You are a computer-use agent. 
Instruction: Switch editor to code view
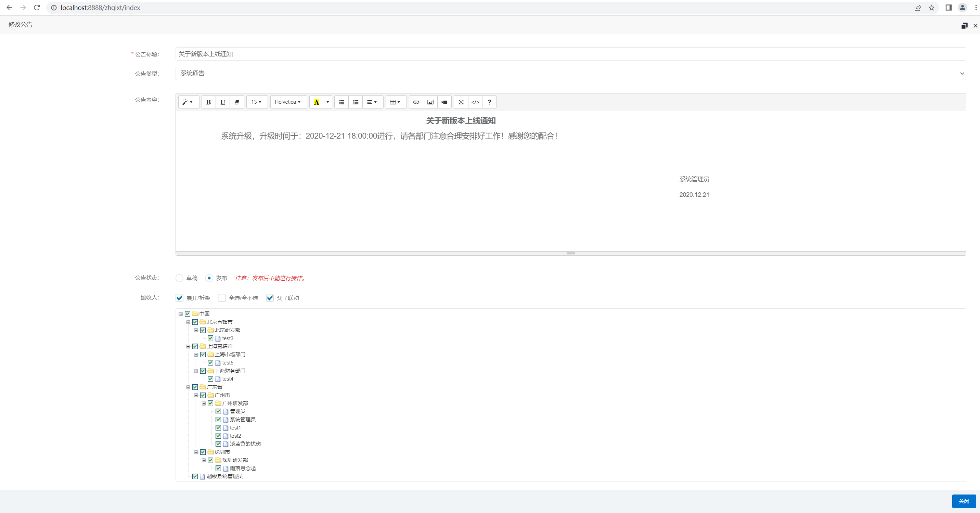coord(475,102)
